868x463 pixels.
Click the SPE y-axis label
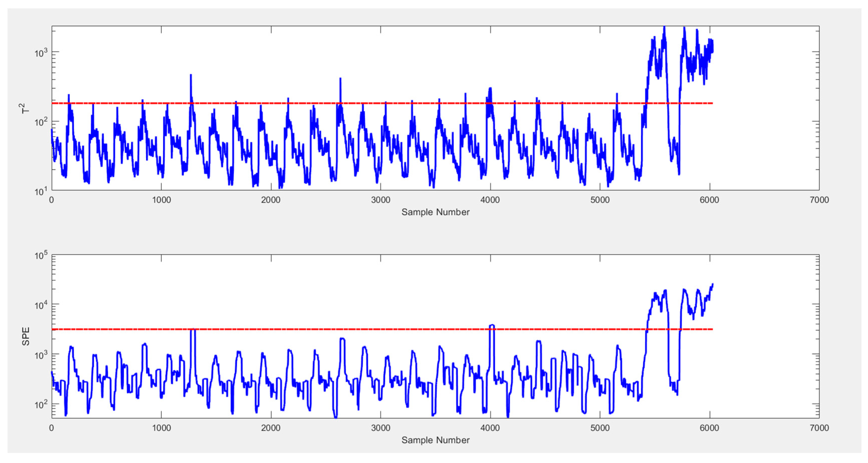click(26, 336)
